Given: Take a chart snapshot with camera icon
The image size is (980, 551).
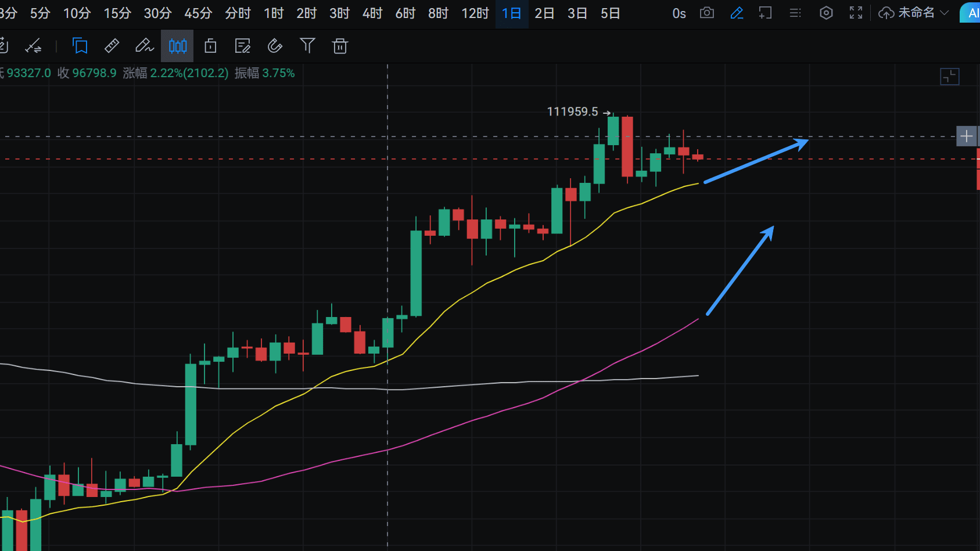Looking at the screenshot, I should 707,13.
